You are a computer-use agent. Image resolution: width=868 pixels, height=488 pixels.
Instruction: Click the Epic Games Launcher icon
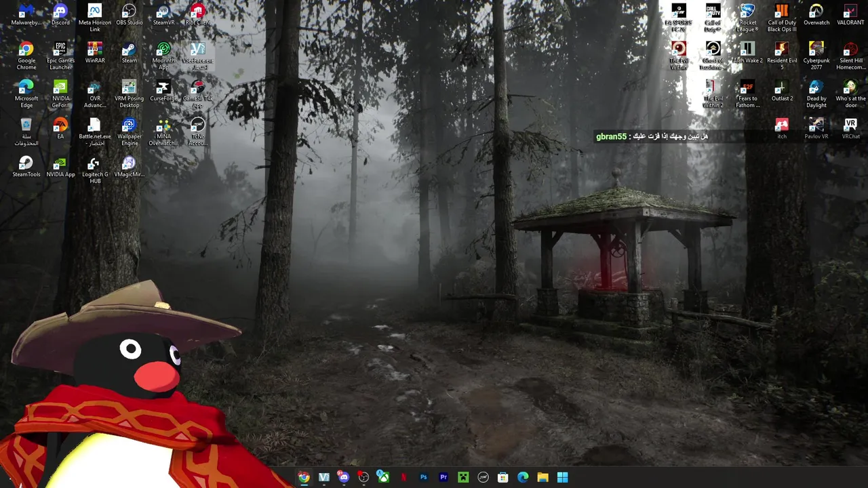pos(60,56)
